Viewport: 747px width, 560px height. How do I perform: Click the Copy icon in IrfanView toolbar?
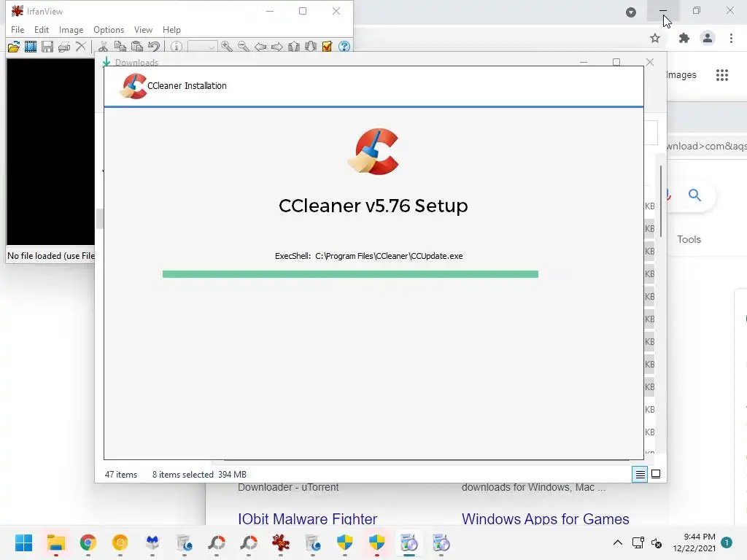tap(120, 46)
